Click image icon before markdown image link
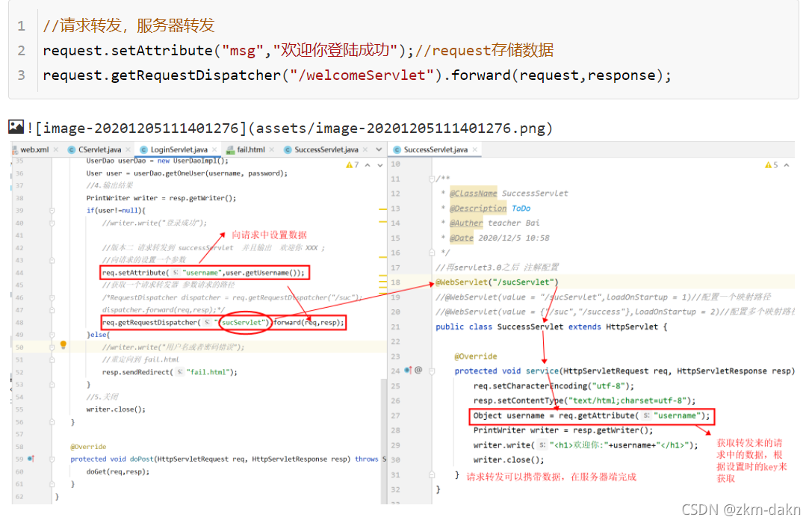 [16, 127]
